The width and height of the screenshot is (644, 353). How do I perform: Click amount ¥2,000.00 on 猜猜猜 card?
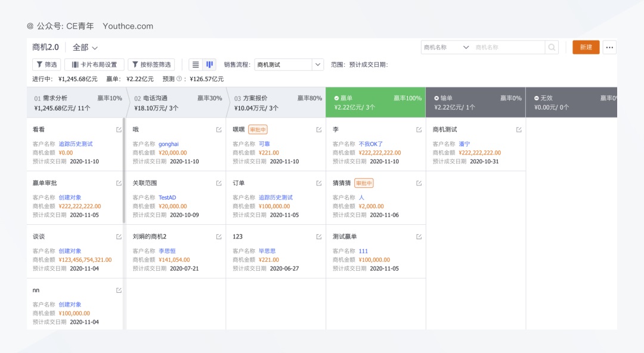point(371,206)
